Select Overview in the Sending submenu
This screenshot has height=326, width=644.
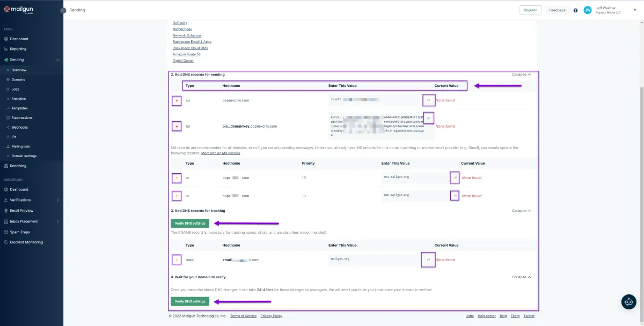click(19, 70)
